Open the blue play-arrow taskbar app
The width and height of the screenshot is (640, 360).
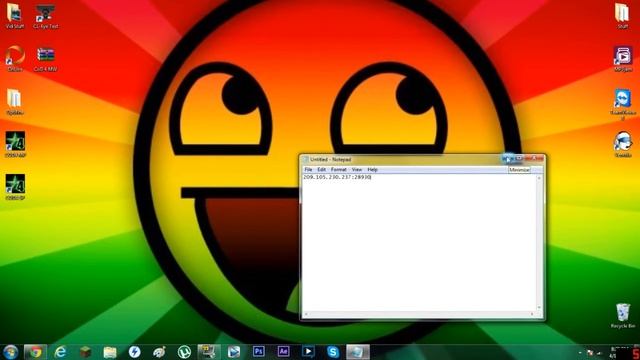tap(234, 352)
